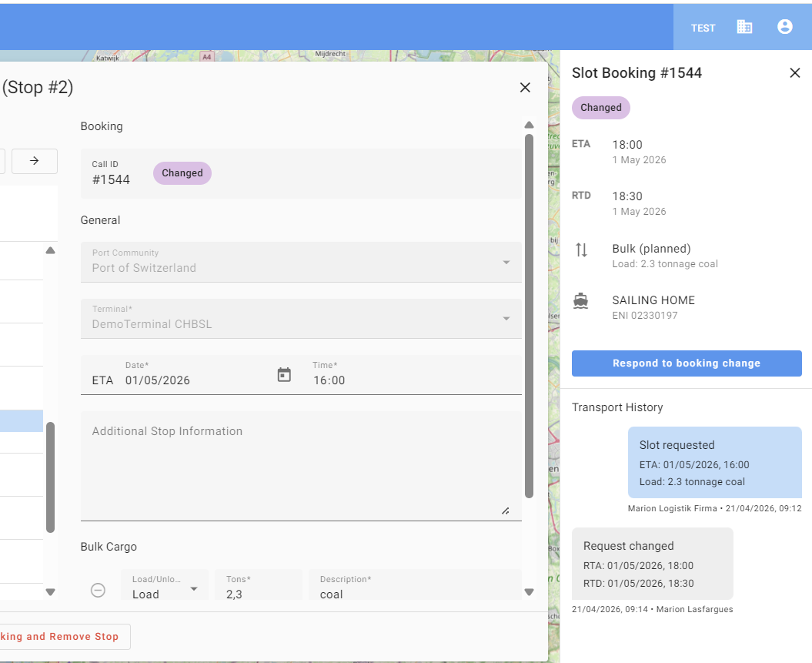The width and height of the screenshot is (812, 663).
Task: Click the dialog form vertical scrollbar
Action: click(x=529, y=316)
